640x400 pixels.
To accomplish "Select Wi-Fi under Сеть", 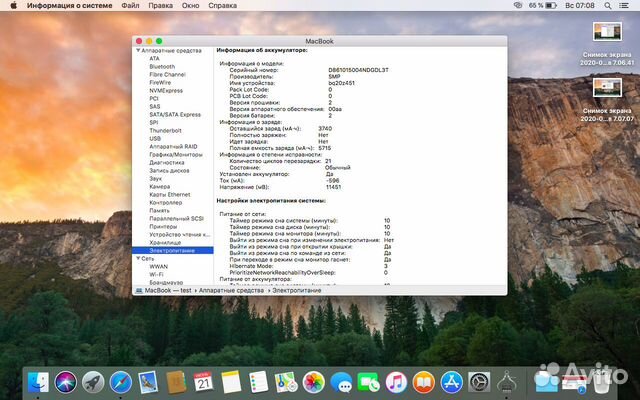I will click(x=156, y=275).
